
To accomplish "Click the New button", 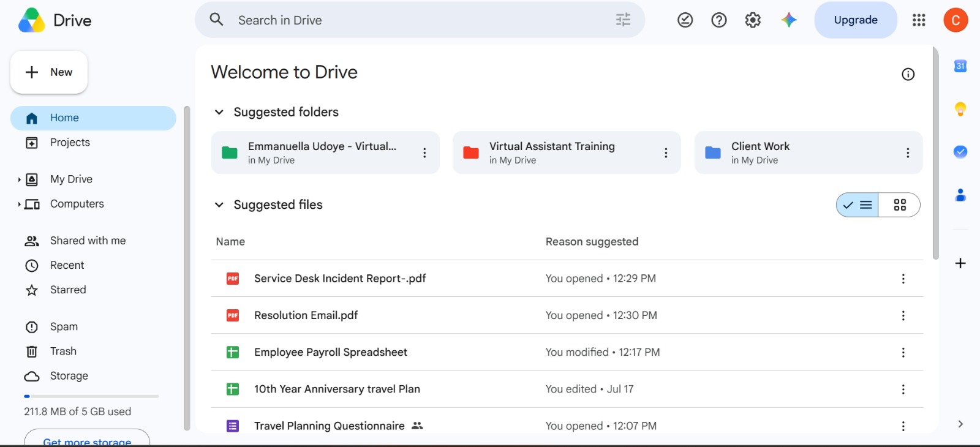I will pos(49,72).
